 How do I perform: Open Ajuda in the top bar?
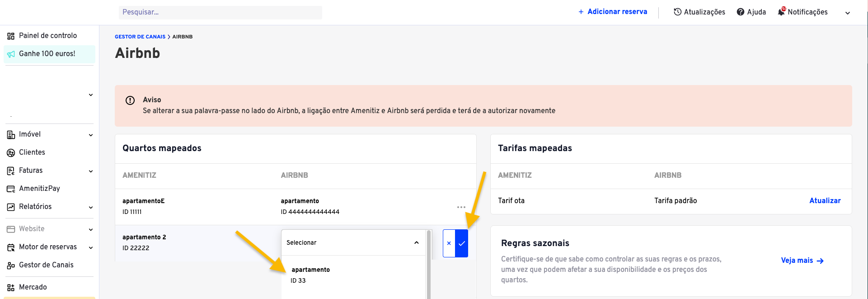pyautogui.click(x=751, y=12)
